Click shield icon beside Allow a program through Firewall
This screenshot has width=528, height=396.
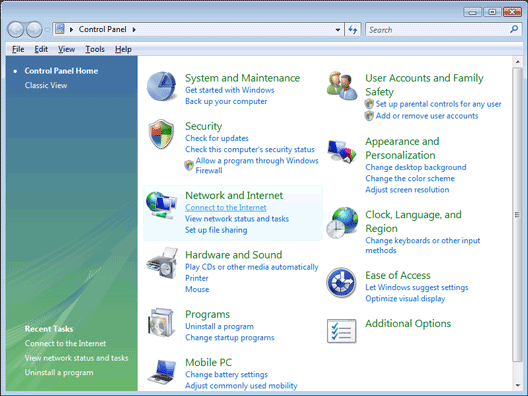pyautogui.click(x=189, y=165)
